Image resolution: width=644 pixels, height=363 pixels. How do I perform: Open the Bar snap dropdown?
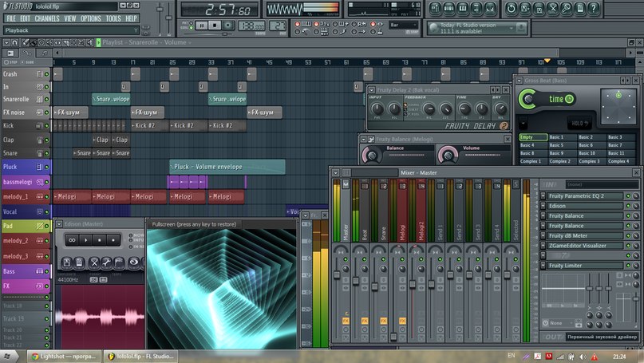tap(404, 25)
